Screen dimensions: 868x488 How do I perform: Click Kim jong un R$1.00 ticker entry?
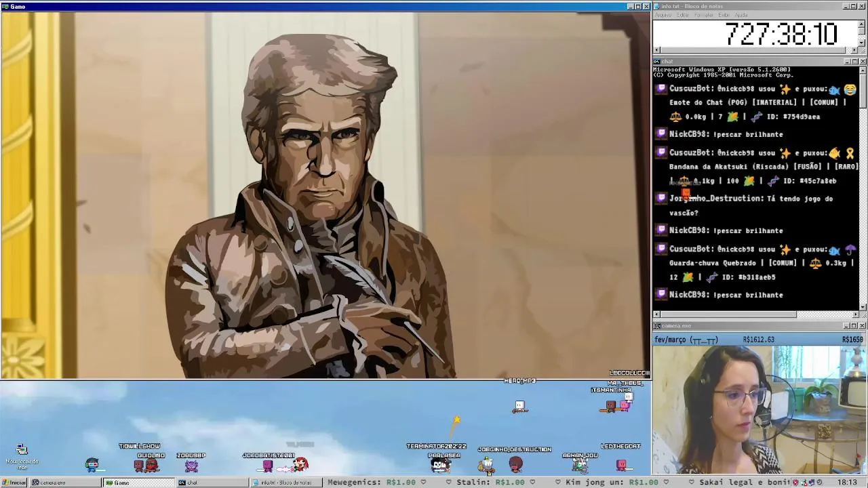click(x=612, y=483)
